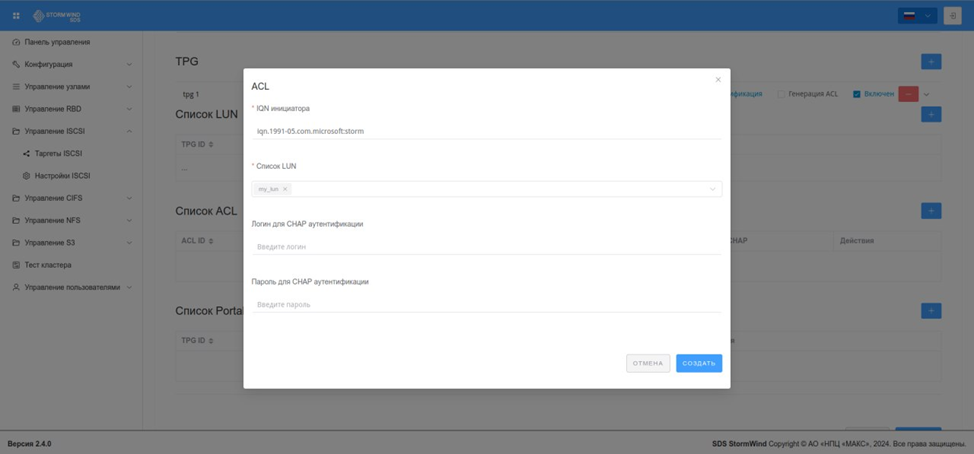Click the СОЗДАТЬ button
The image size is (974, 454).
(x=699, y=363)
